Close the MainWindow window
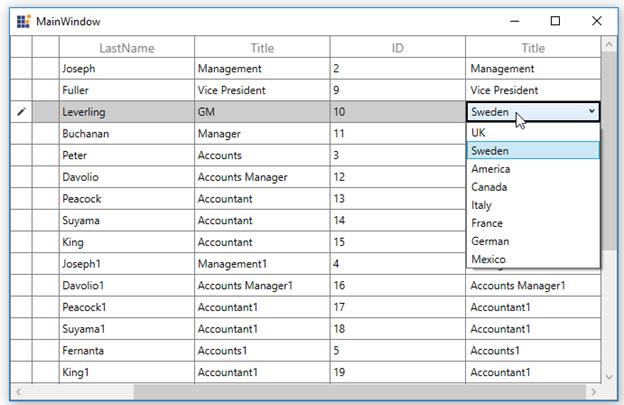 pos(596,21)
